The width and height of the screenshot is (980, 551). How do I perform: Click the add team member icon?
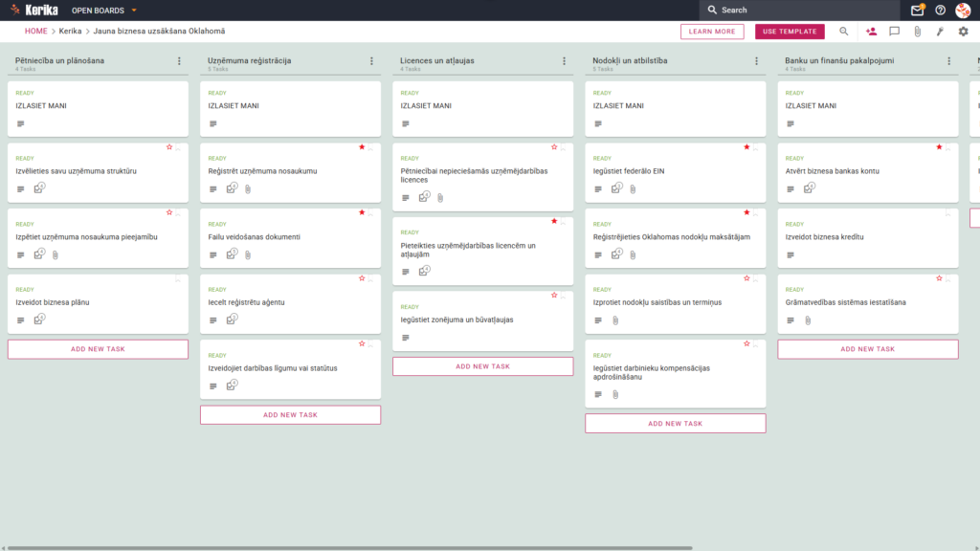point(871,32)
